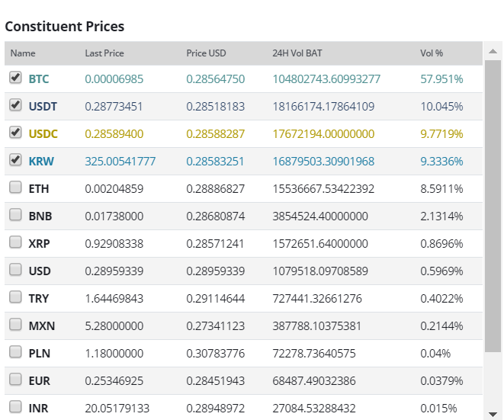
Task: Tick the XRP checkbox
Action: tap(15, 242)
